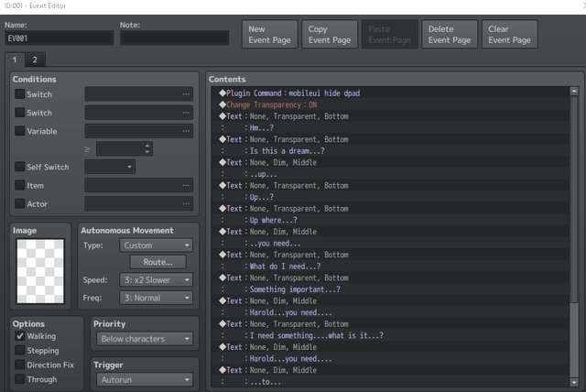Switch to event page tab 2
The image size is (586, 392).
tap(35, 60)
